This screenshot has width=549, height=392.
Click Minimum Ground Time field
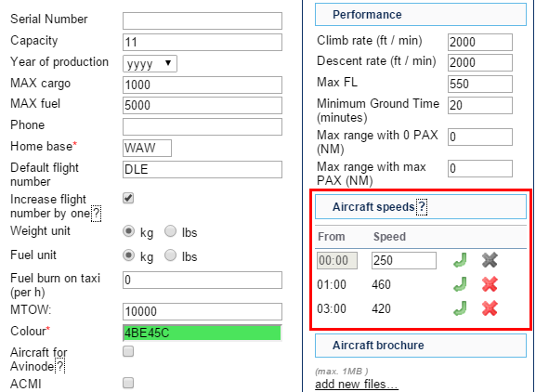tap(480, 105)
